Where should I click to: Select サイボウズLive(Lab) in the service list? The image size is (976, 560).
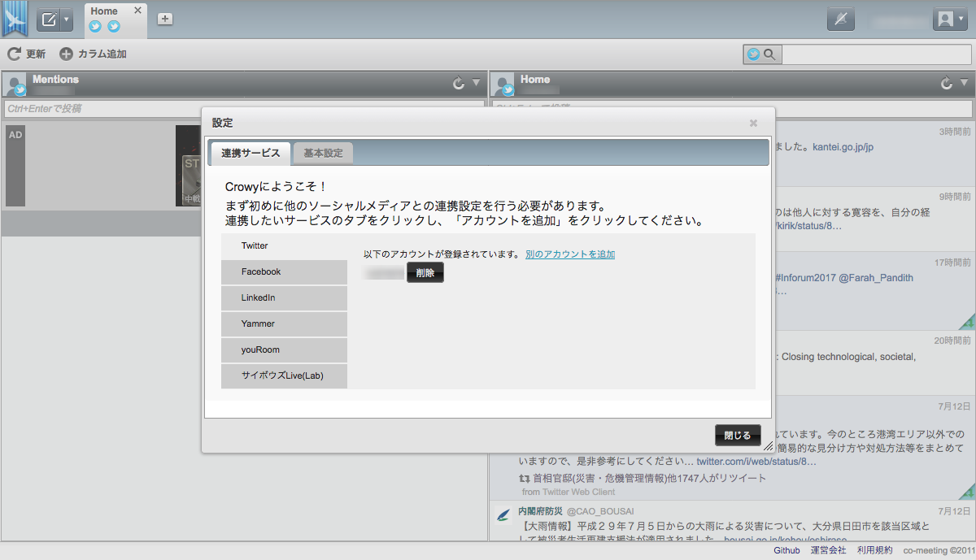(284, 376)
